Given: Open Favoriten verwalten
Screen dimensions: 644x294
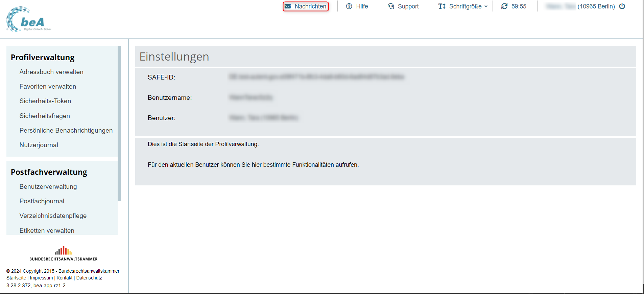Looking at the screenshot, I should coord(48,87).
